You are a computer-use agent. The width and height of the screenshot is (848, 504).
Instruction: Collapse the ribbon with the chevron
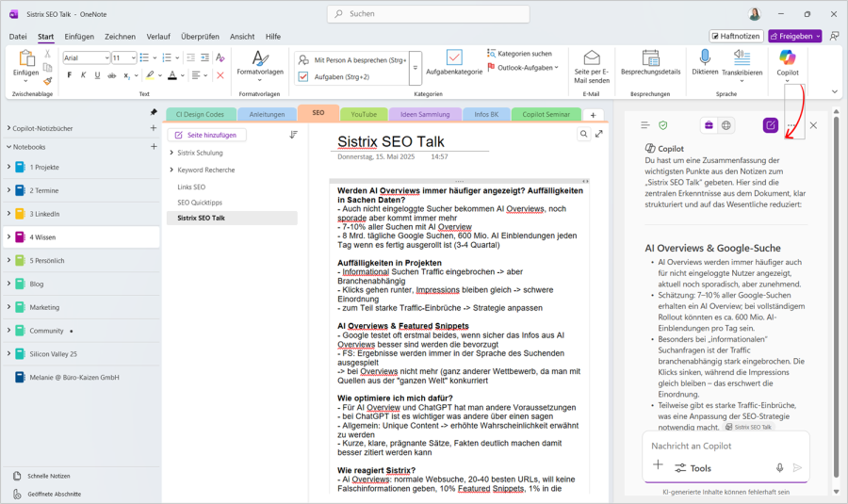[835, 92]
